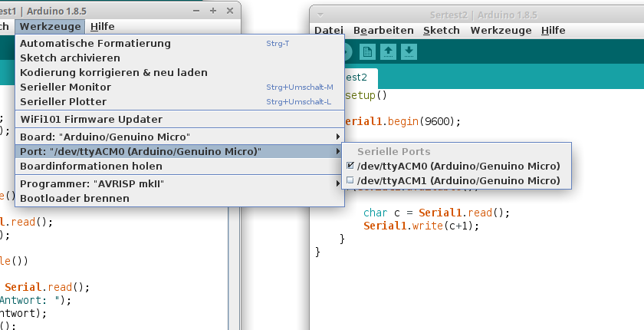Screen dimensions: 644x330
Task: Expand the Programmer "AVRISP mkII" submenu
Action: 176,183
